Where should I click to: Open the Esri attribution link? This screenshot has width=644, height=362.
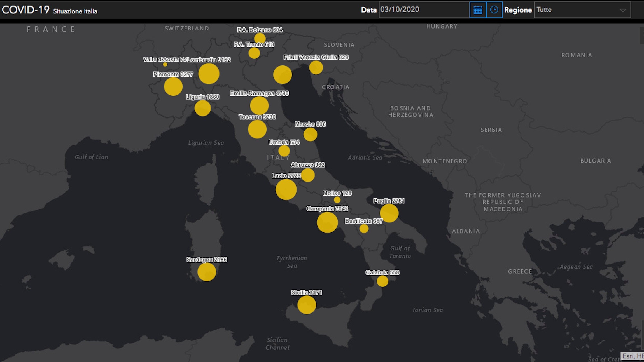633,356
